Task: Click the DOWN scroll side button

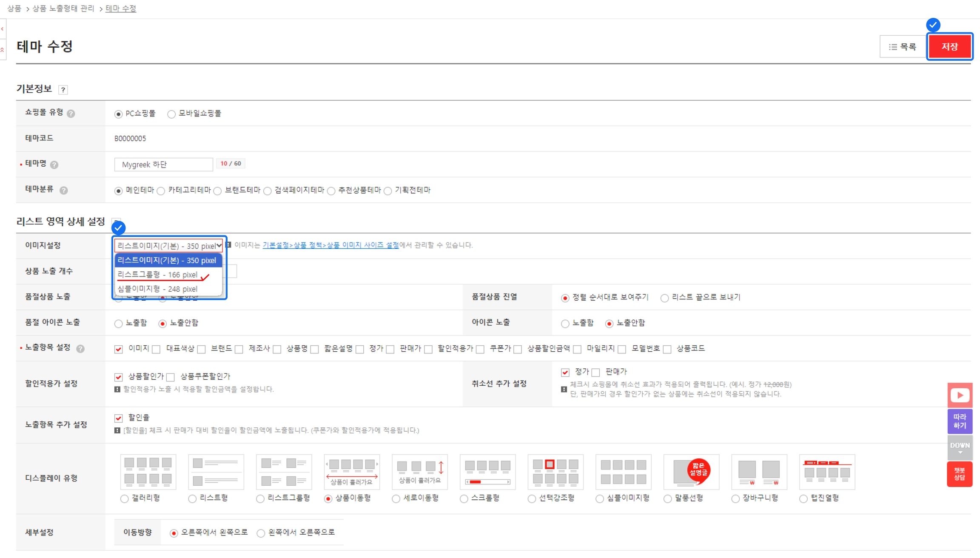Action: (960, 447)
